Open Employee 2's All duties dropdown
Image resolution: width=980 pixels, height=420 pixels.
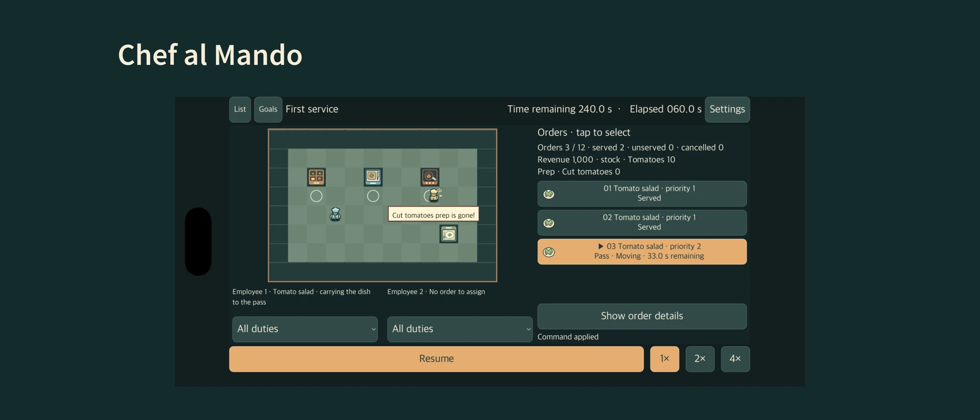(x=460, y=329)
